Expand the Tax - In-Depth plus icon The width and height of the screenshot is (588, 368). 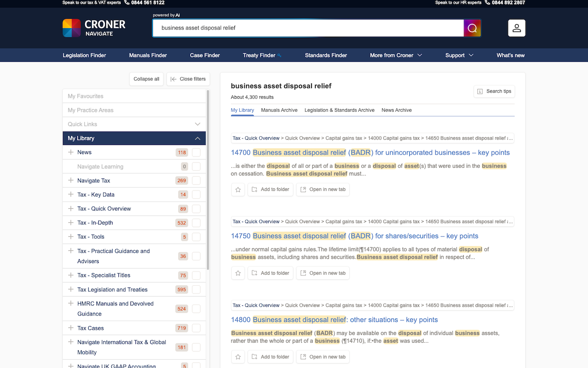(71, 223)
